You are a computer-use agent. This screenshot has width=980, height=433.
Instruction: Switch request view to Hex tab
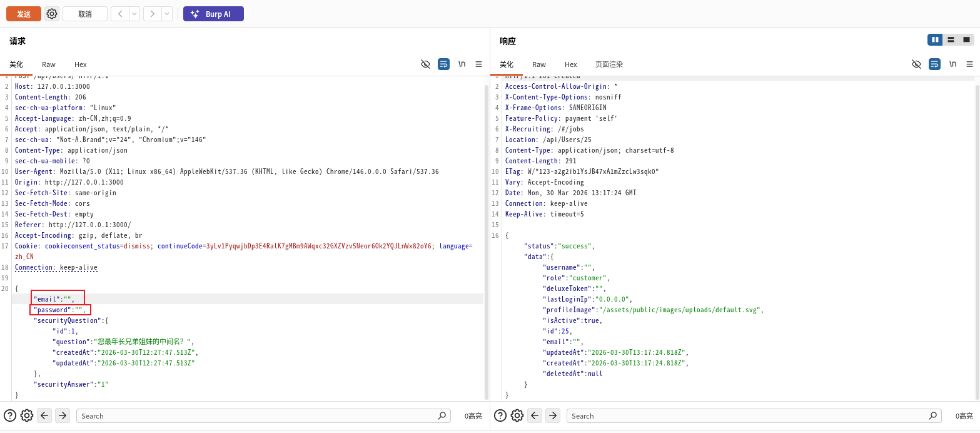tap(81, 64)
